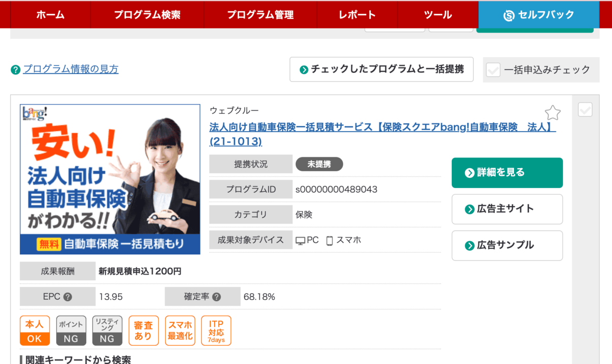Click the 審査あり badge icon
This screenshot has width=612, height=364.
pyautogui.click(x=144, y=331)
